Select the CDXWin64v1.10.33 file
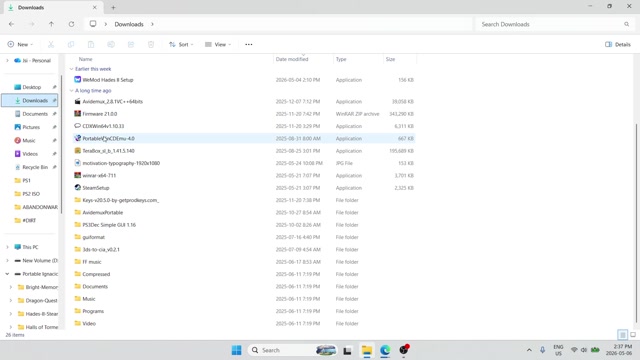640x360 pixels. coord(244,126)
